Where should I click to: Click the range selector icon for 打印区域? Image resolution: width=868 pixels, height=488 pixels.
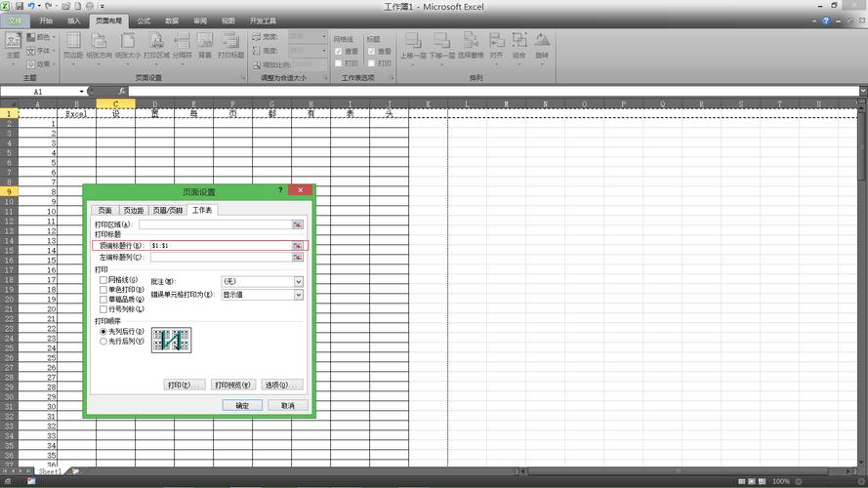[297, 224]
